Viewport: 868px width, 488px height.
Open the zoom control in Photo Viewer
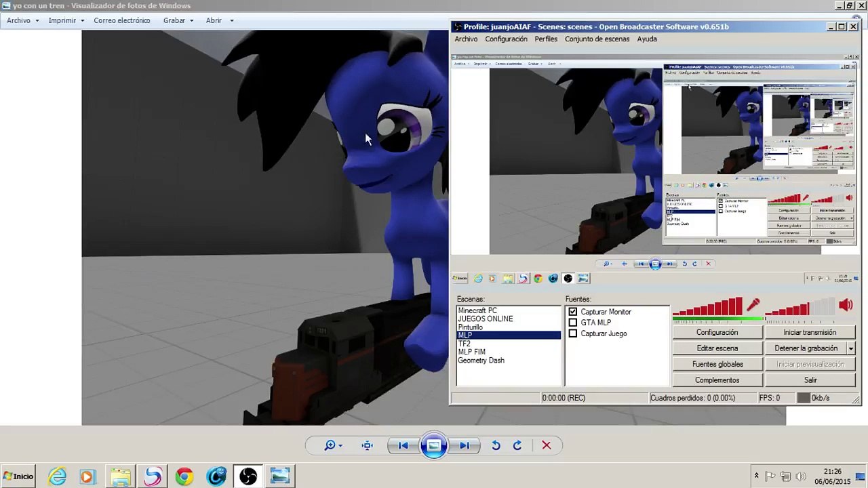pyautogui.click(x=333, y=445)
